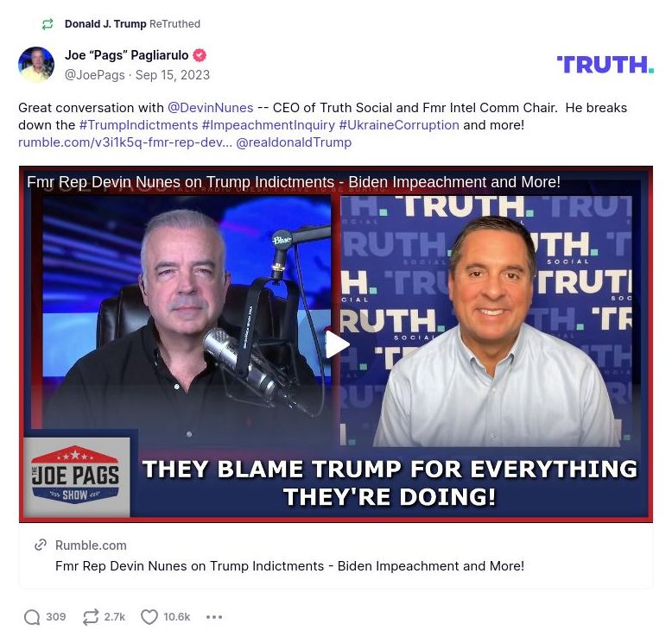Click the ReTruth arrows icon under the post
The image size is (672, 643).
[x=91, y=617]
